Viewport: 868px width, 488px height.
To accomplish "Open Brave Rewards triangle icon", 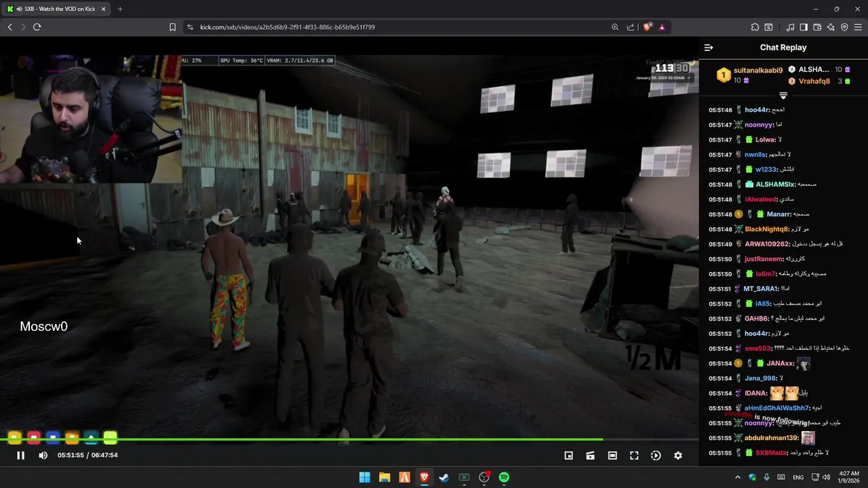I will 662,27.
